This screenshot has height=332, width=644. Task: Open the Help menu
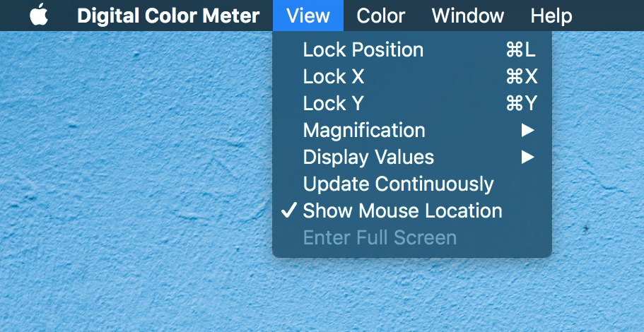pos(551,16)
